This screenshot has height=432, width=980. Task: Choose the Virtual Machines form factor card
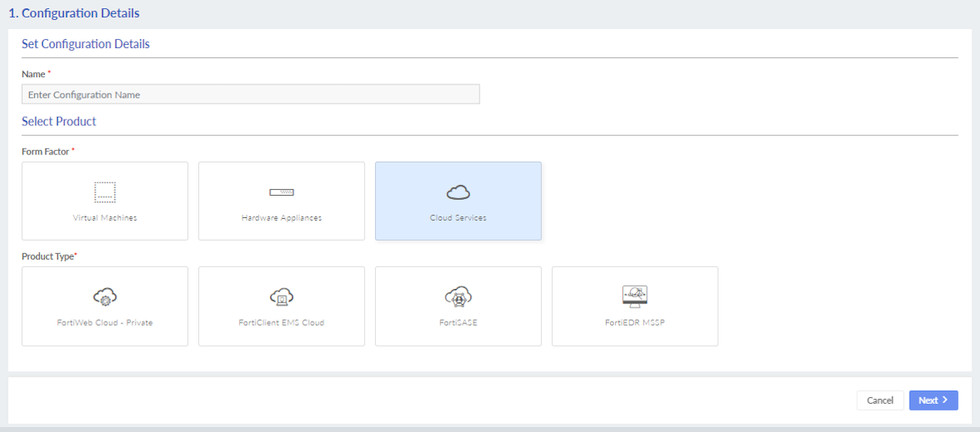point(105,201)
